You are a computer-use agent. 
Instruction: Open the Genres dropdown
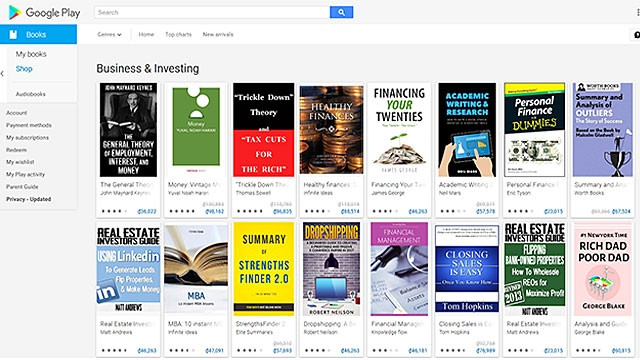click(109, 35)
